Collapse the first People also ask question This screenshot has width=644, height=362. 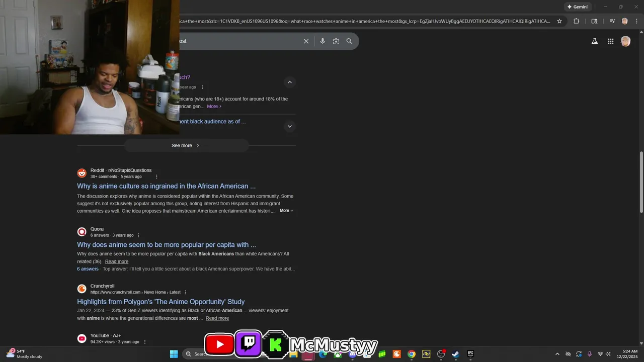coord(289,82)
